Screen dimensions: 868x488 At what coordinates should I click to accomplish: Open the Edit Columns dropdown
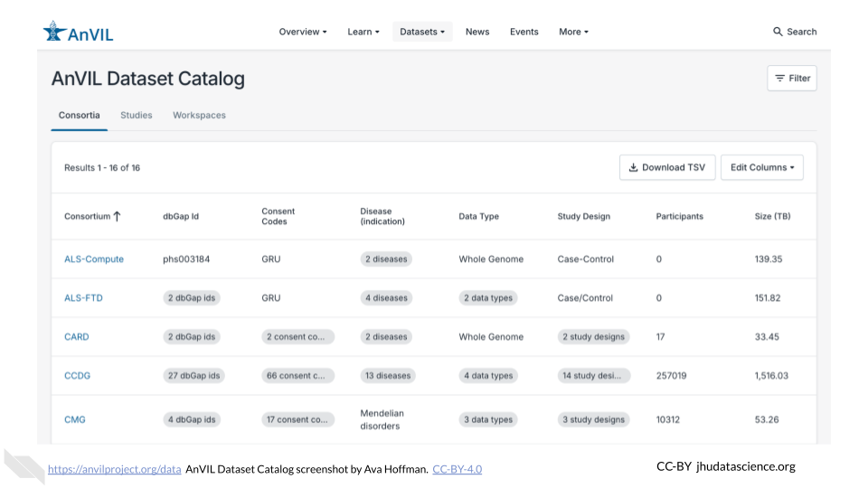pos(762,167)
